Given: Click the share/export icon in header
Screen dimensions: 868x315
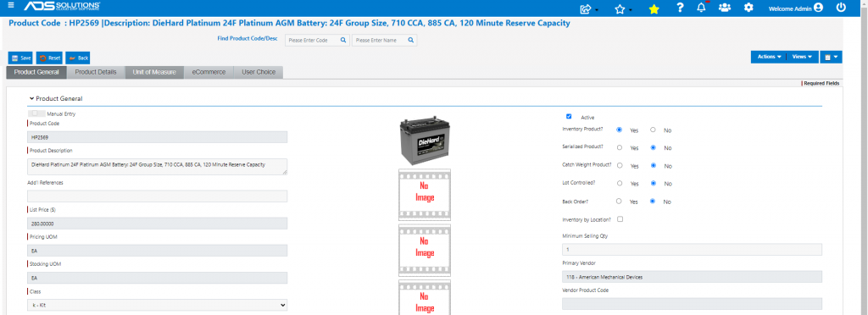Looking at the screenshot, I should coord(585,8).
